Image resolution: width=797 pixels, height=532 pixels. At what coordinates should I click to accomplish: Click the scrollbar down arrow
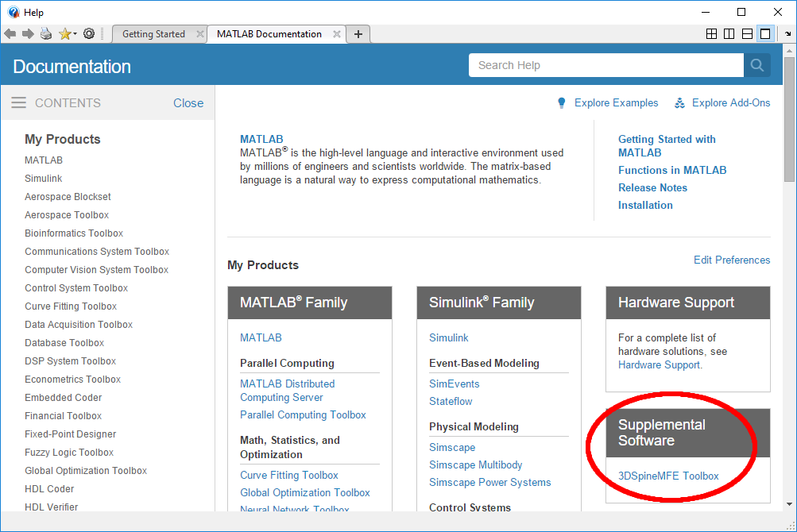point(789,504)
